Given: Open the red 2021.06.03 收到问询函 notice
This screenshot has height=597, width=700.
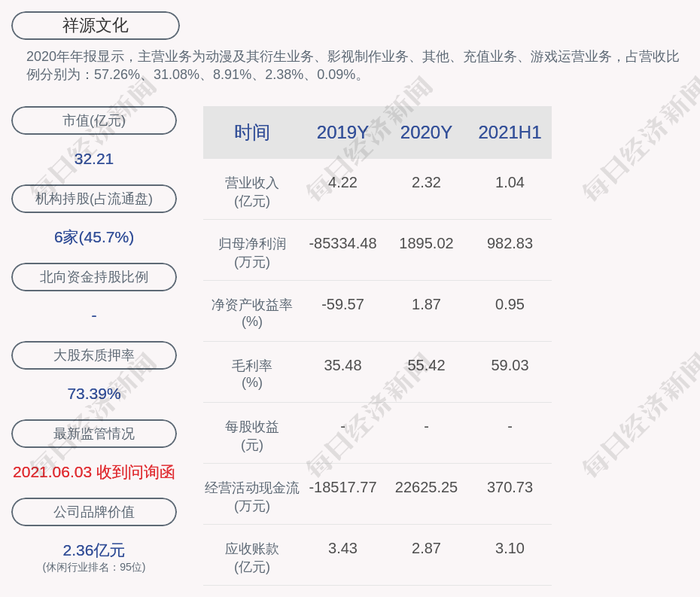Looking at the screenshot, I should coord(94,472).
